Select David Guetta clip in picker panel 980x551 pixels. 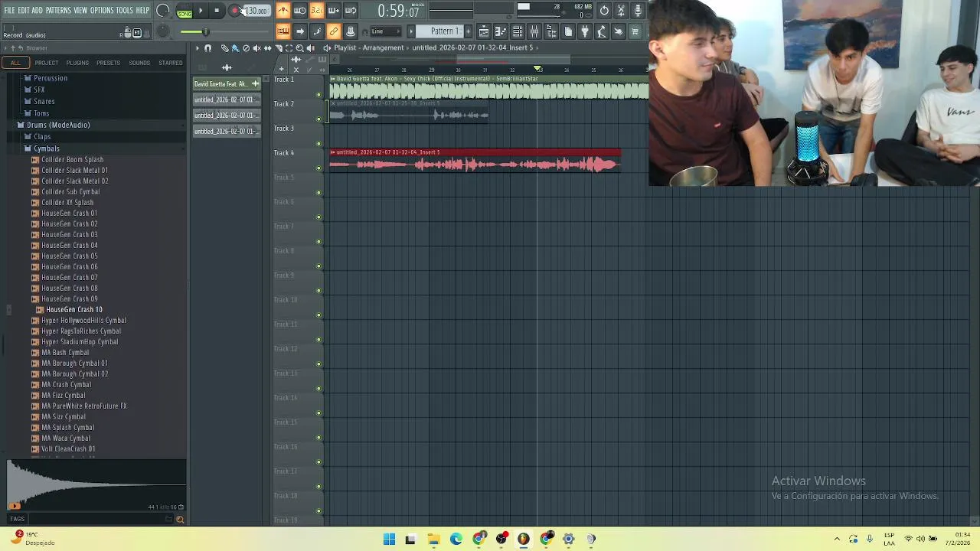click(x=227, y=83)
